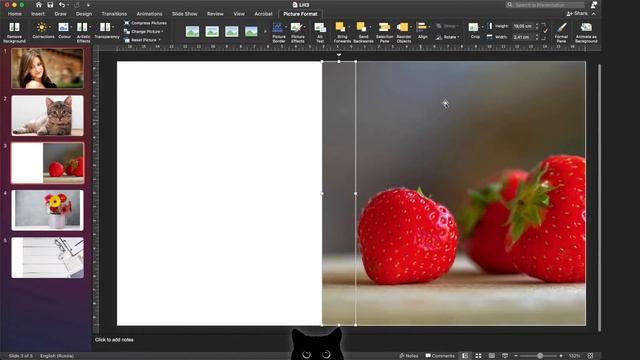Screen dimensions: 640x360
Task: Apply the second picture style thumbnail
Action: 212,31
